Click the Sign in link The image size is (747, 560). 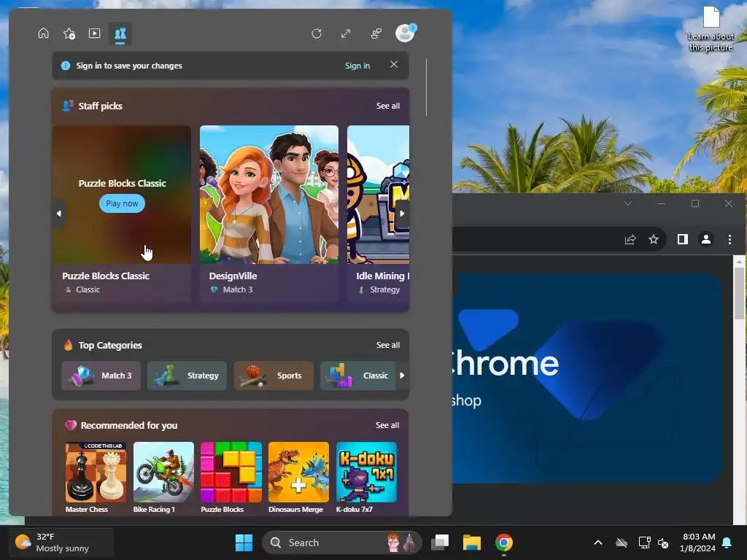tap(357, 66)
